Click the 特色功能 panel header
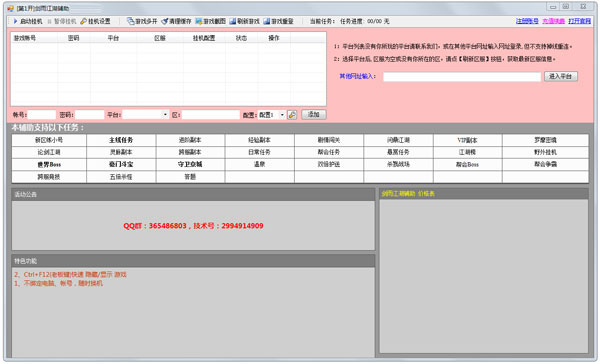This screenshot has width=600, height=364. (x=193, y=261)
